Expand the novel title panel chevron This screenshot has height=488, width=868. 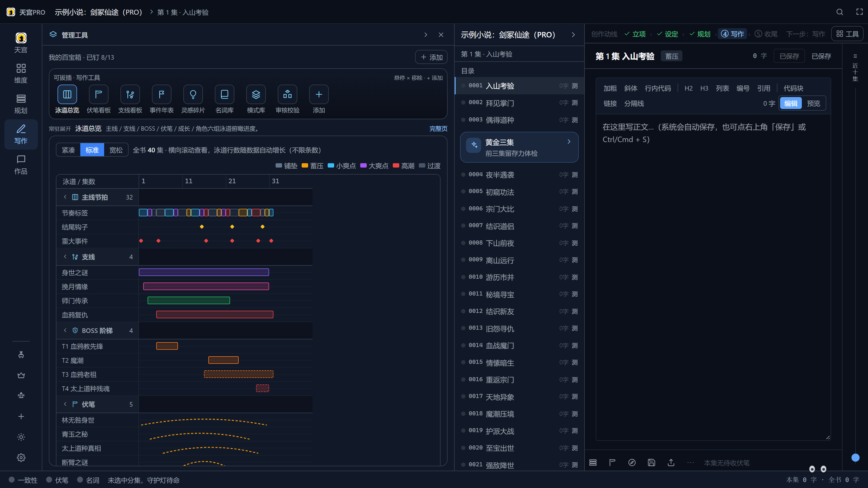point(573,35)
